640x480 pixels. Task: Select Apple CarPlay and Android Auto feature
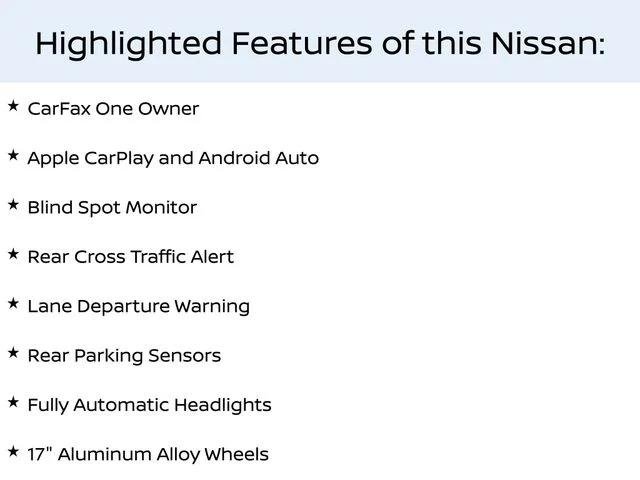(x=173, y=158)
